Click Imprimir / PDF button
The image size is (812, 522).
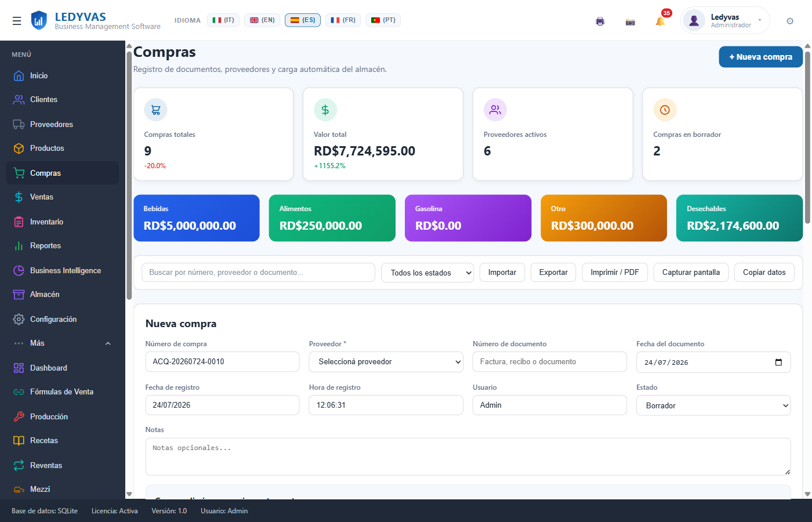[x=615, y=272]
